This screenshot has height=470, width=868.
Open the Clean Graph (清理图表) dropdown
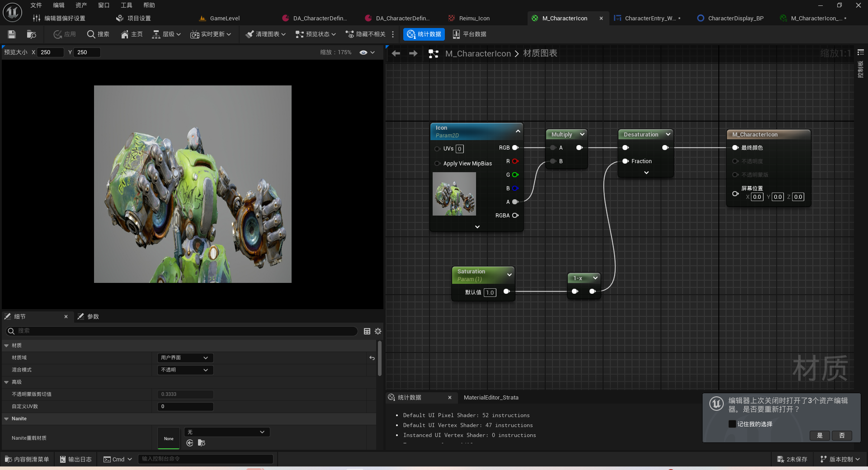point(266,34)
